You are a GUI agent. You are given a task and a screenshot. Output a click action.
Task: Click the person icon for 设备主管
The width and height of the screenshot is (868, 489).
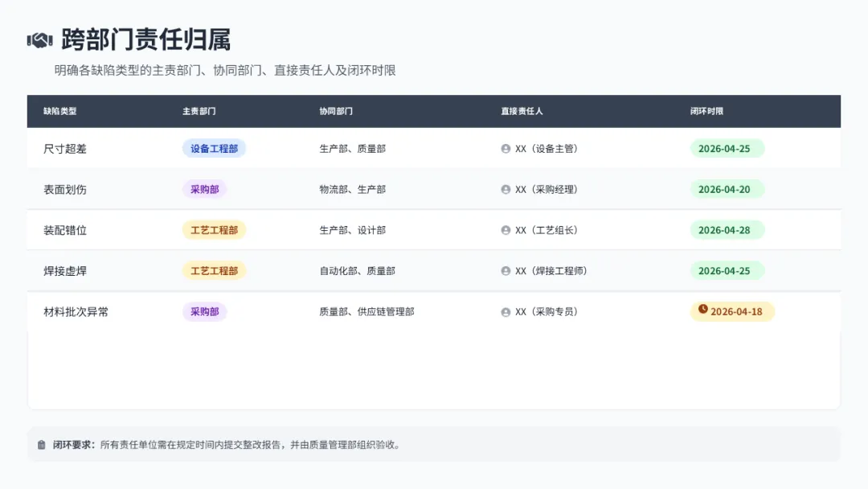[506, 149]
